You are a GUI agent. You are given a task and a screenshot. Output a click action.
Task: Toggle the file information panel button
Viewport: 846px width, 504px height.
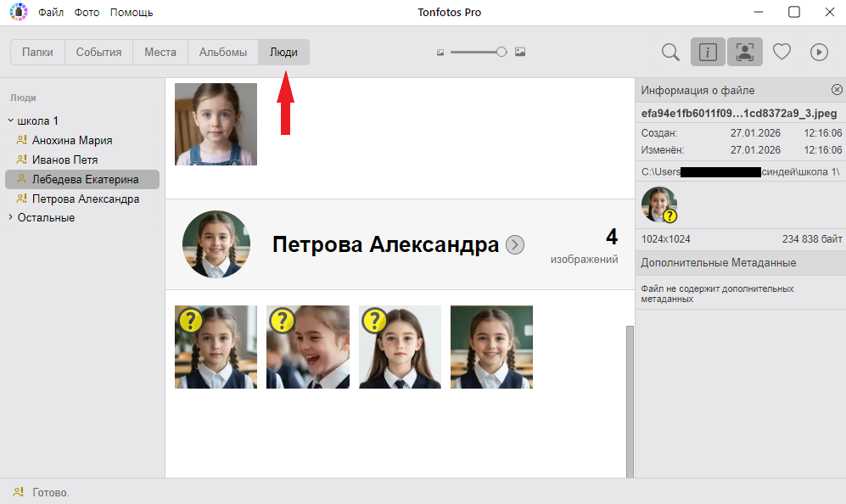coord(708,53)
